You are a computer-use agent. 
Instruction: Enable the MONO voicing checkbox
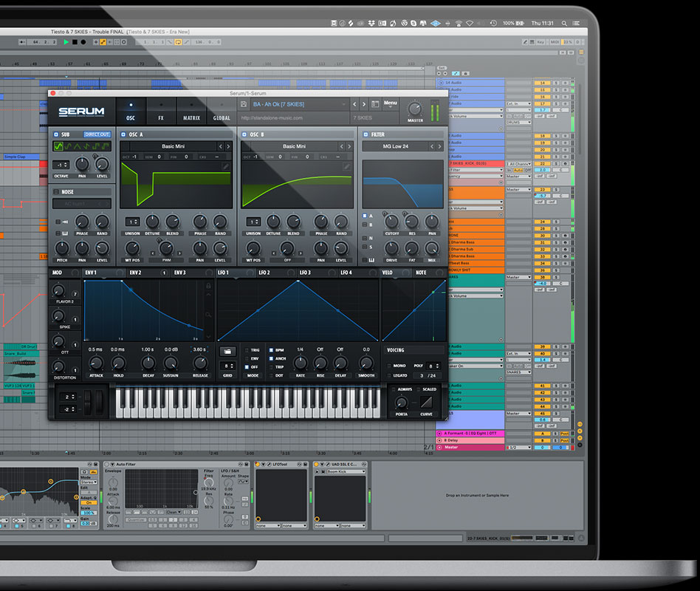(389, 366)
